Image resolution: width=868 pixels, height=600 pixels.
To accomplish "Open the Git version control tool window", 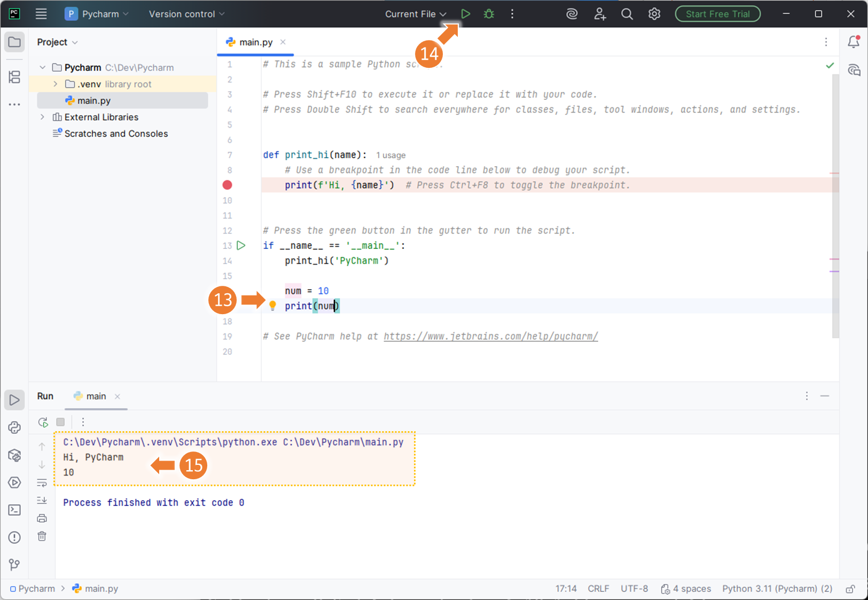I will (14, 565).
